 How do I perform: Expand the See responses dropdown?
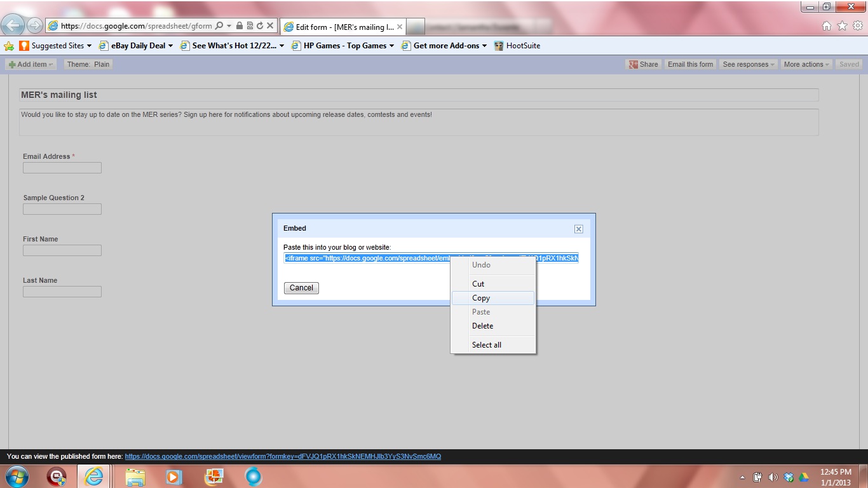749,64
